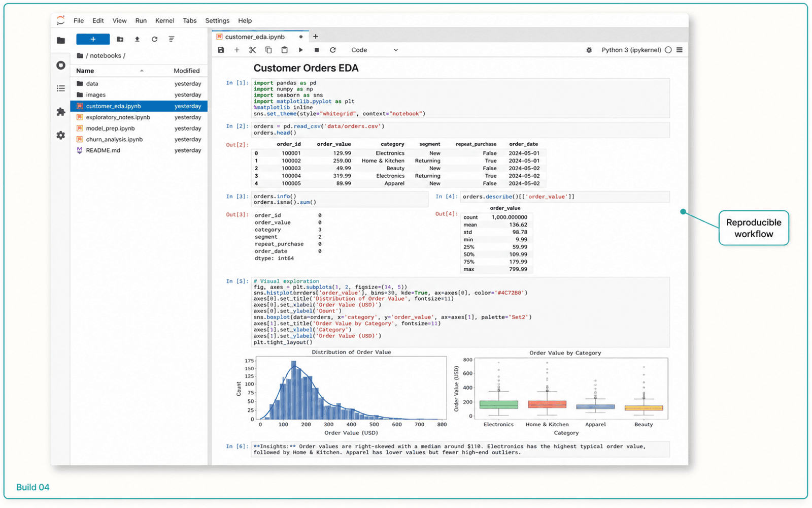Interrupt the kernel with stop icon
This screenshot has width=812, height=508.
[317, 50]
